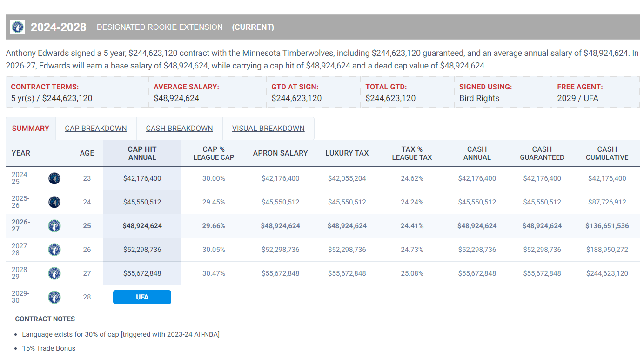Click the 29.45% league cap value
The height and width of the screenshot is (360, 644).
click(x=214, y=202)
